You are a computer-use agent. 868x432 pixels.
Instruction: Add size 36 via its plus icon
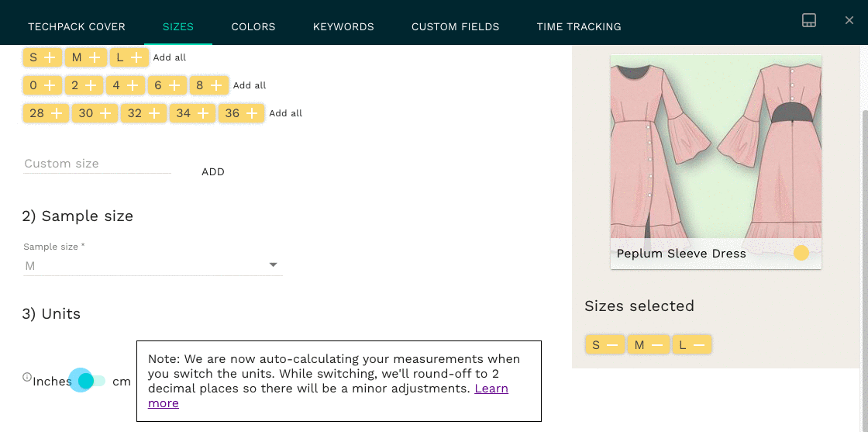(252, 113)
